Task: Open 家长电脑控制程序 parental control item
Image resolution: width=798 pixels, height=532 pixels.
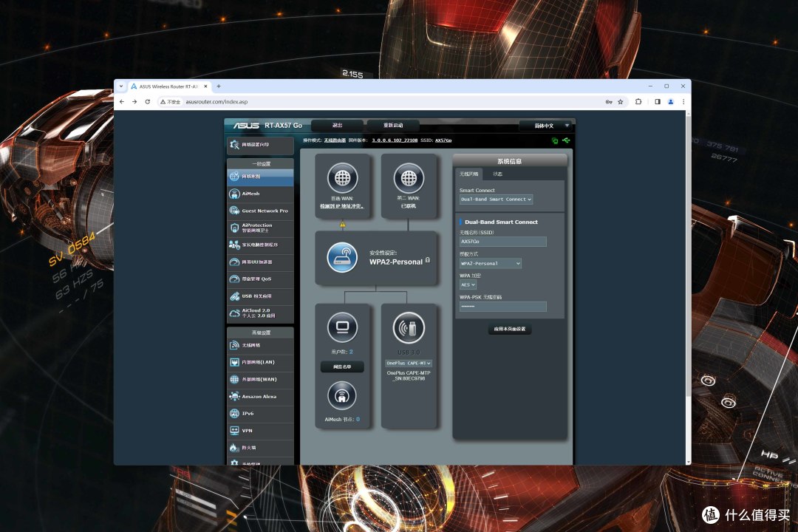Action: (260, 245)
